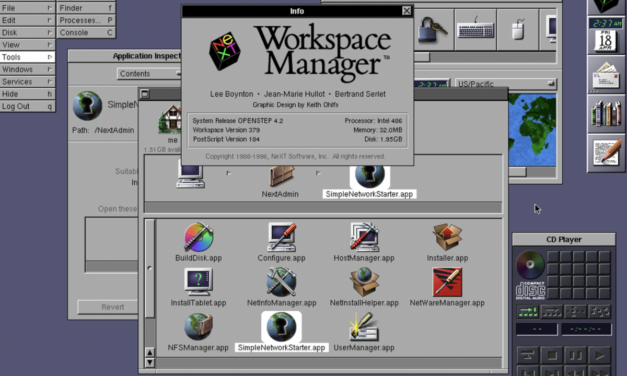The image size is (627, 376).
Task: Open the Edit menu
Action: pyautogui.click(x=27, y=20)
